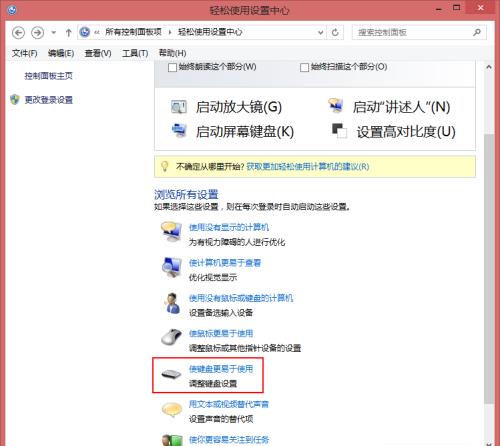
Task: Click the keyboard icon in the red box
Action: click(171, 374)
